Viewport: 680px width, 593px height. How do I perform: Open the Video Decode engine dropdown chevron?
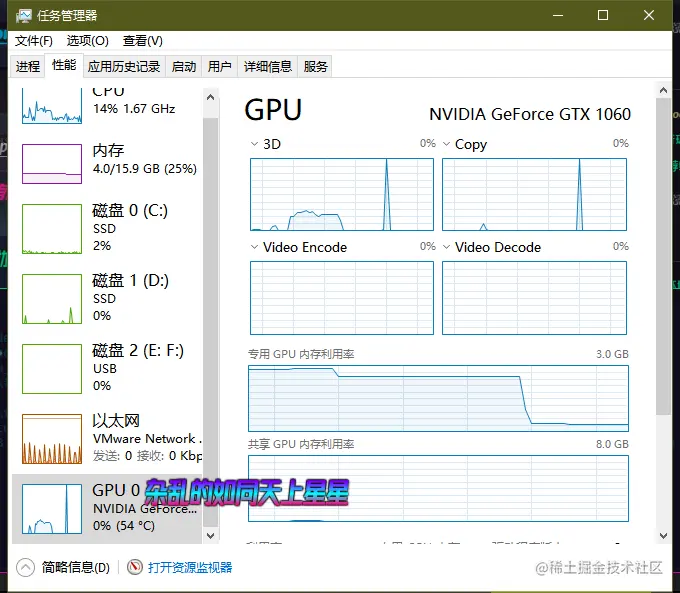[x=446, y=247]
